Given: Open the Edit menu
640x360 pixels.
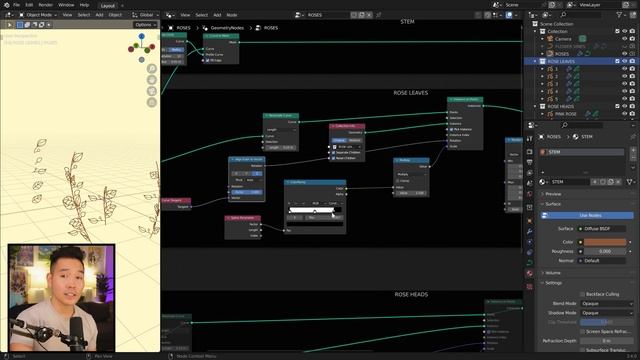Looking at the screenshot, I should (x=29, y=5).
